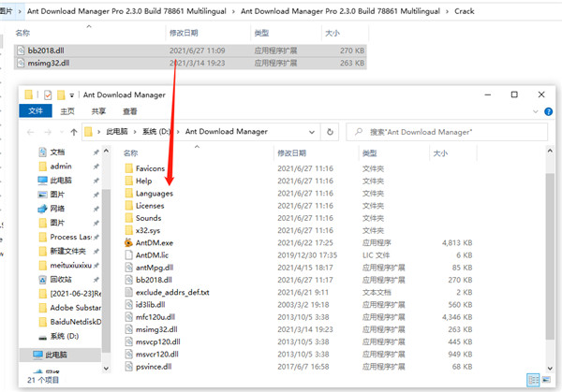Switch to large icons view layout

point(546,380)
